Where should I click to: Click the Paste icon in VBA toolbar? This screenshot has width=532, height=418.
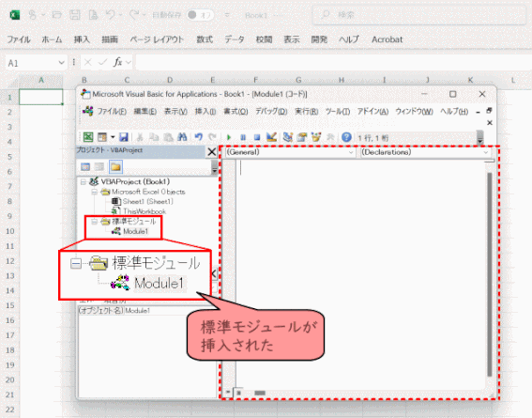[168, 137]
